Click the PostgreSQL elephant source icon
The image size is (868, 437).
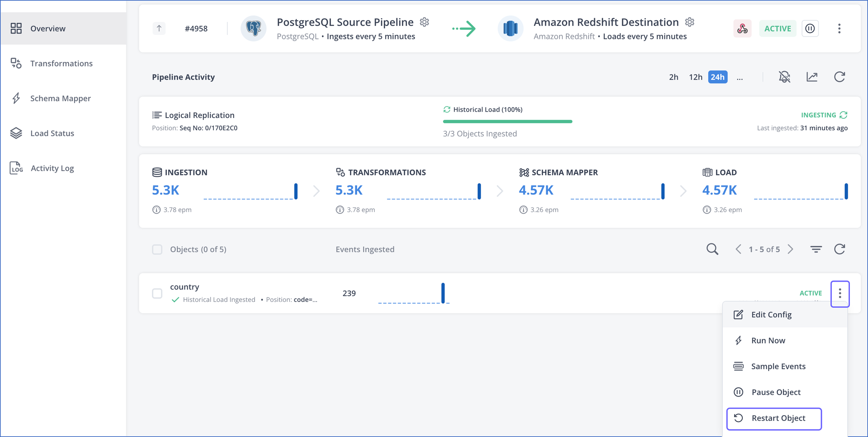tap(254, 28)
